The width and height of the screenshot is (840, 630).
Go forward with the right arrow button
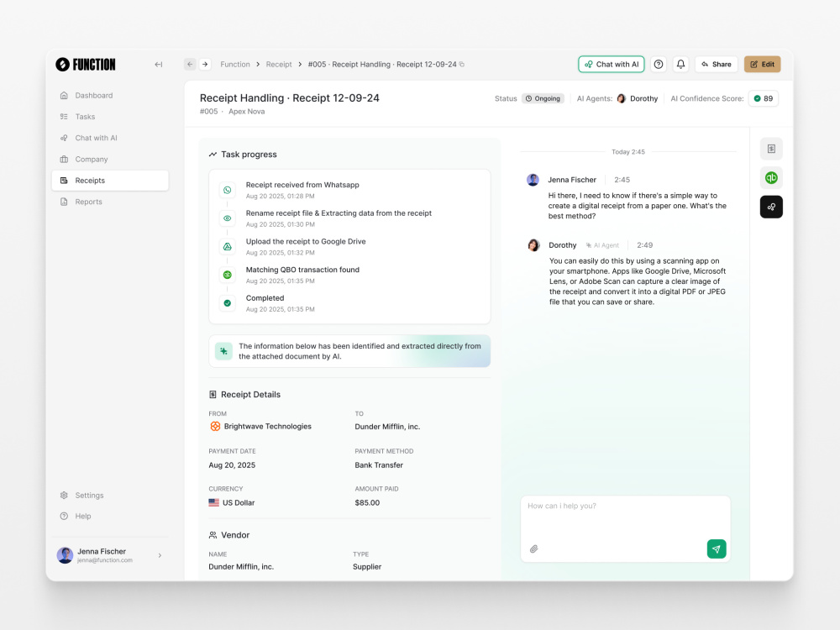click(205, 65)
